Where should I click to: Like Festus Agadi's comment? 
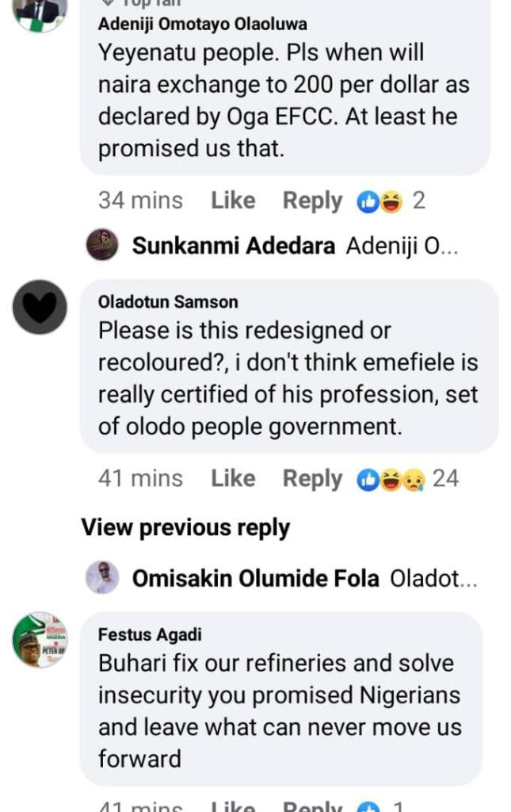point(233,806)
